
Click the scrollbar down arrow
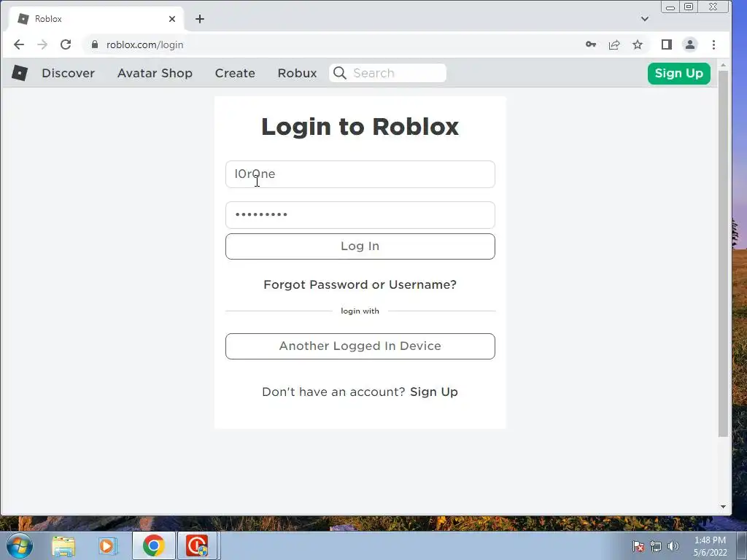pyautogui.click(x=723, y=507)
